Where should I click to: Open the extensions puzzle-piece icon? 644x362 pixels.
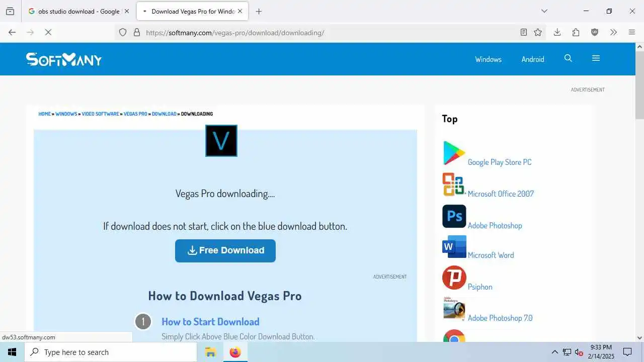click(x=576, y=32)
